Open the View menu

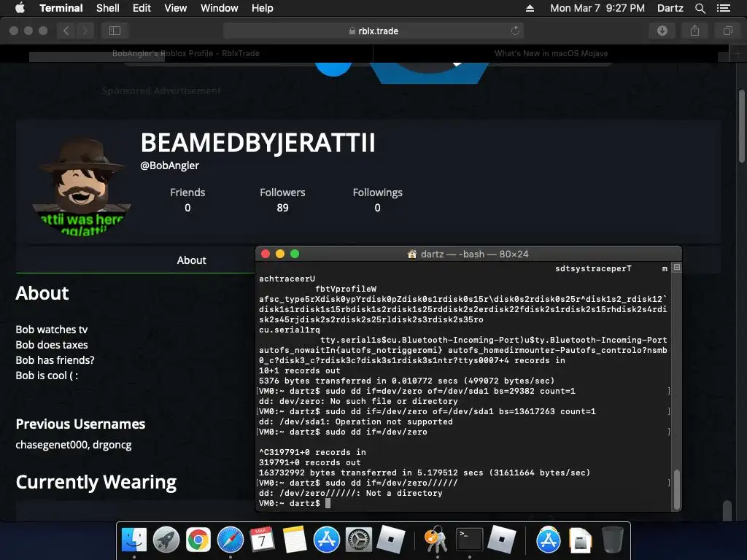(175, 8)
